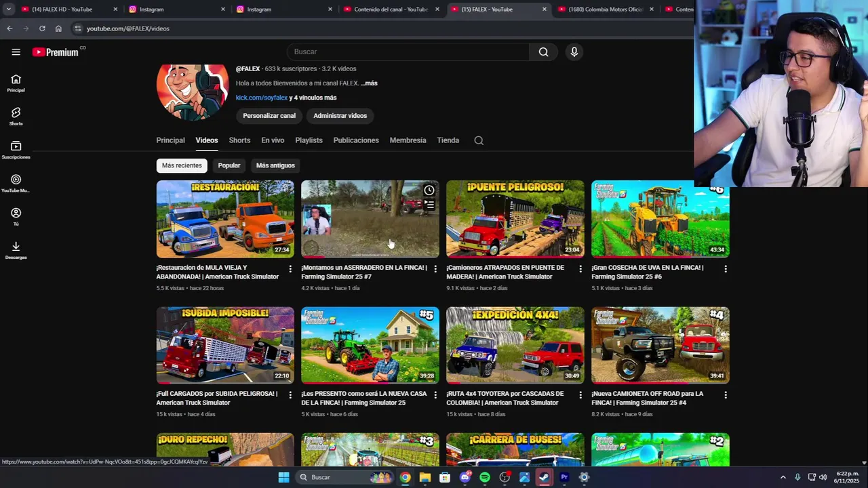Screen dimensions: 868x488
Task: Go back in browser history
Action: coord(9,28)
